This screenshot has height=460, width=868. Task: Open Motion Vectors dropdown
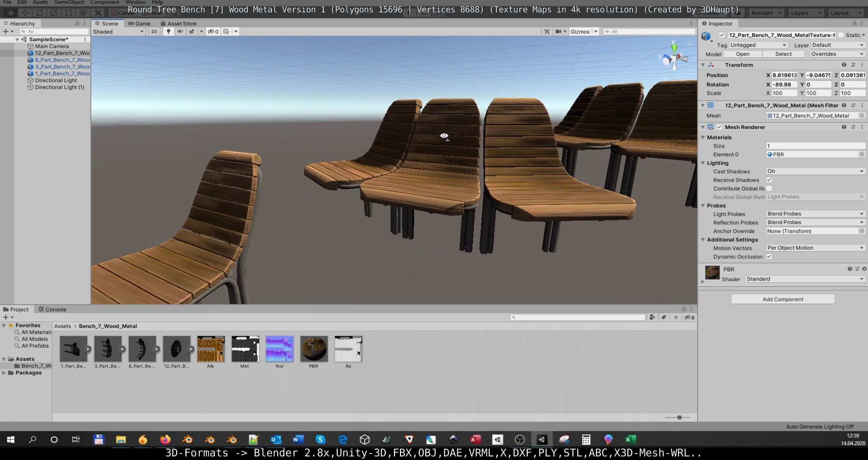tap(815, 248)
